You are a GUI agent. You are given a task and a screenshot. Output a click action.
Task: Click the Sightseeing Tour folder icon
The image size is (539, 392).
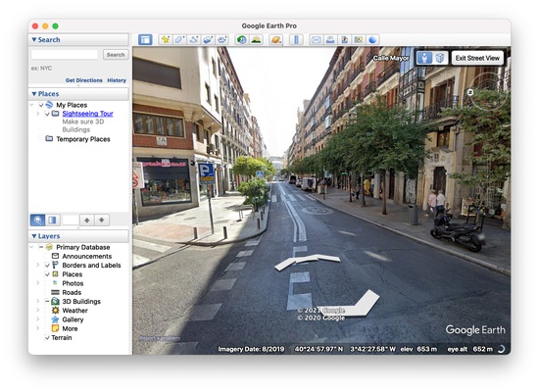55,113
